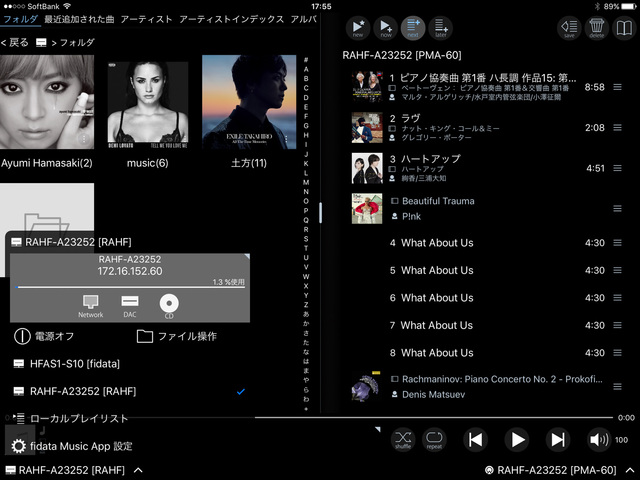The image size is (640, 480).
Task: Open options dots on 土方 cover
Action: 287,139
